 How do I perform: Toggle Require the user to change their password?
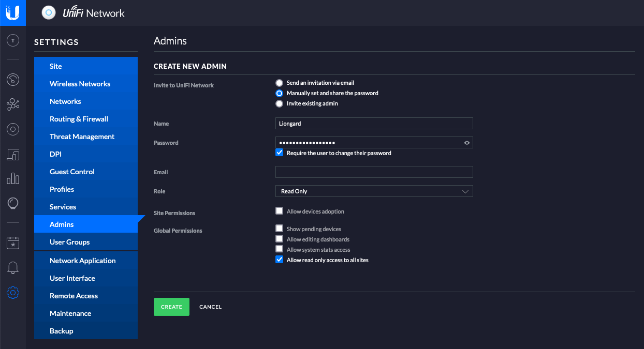click(280, 153)
